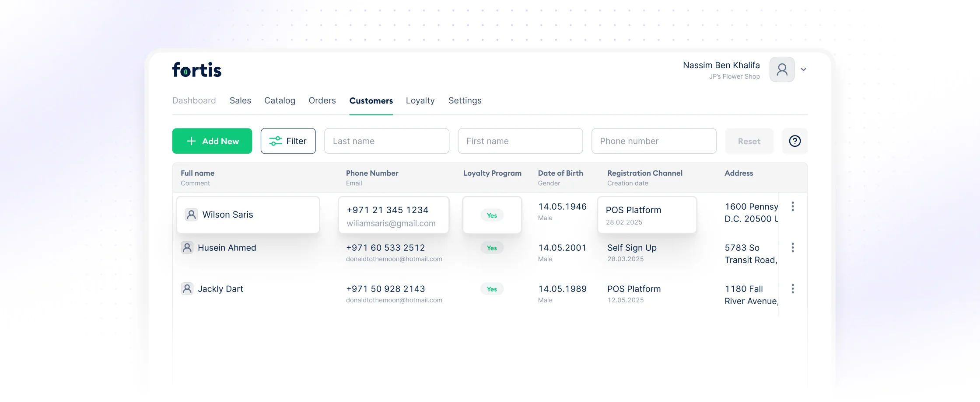The height and width of the screenshot is (402, 980).
Task: Click POS Platform dated 28.02.2025
Action: pos(633,210)
